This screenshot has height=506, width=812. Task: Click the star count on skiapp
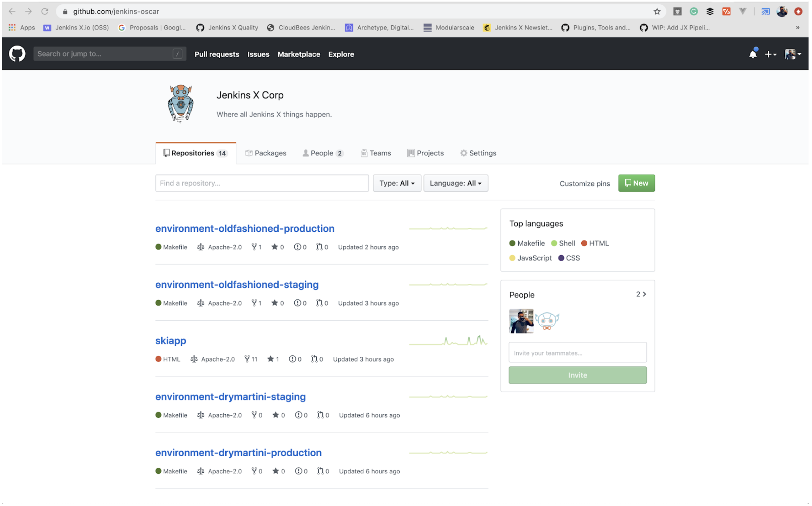273,359
